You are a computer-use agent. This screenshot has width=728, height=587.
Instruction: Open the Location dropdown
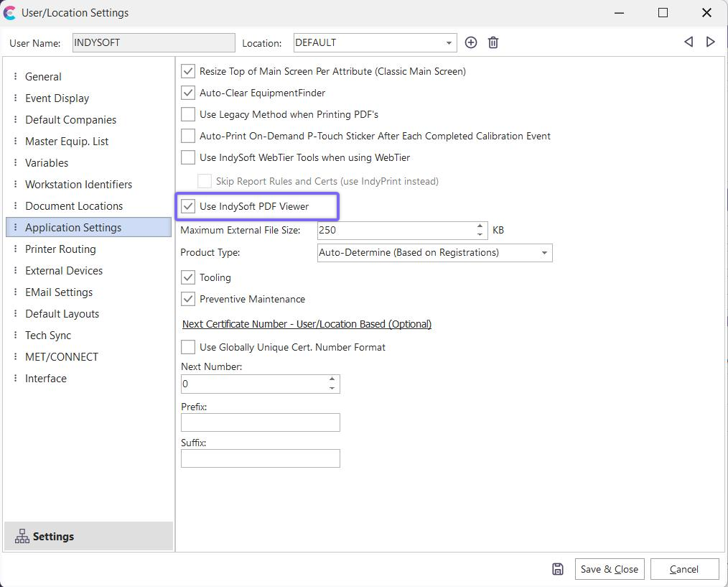click(449, 42)
